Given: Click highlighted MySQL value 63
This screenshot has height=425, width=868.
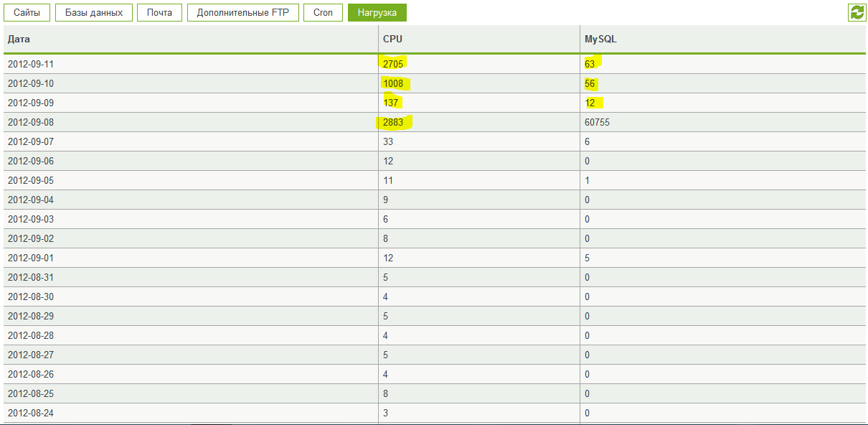Looking at the screenshot, I should tap(590, 64).
